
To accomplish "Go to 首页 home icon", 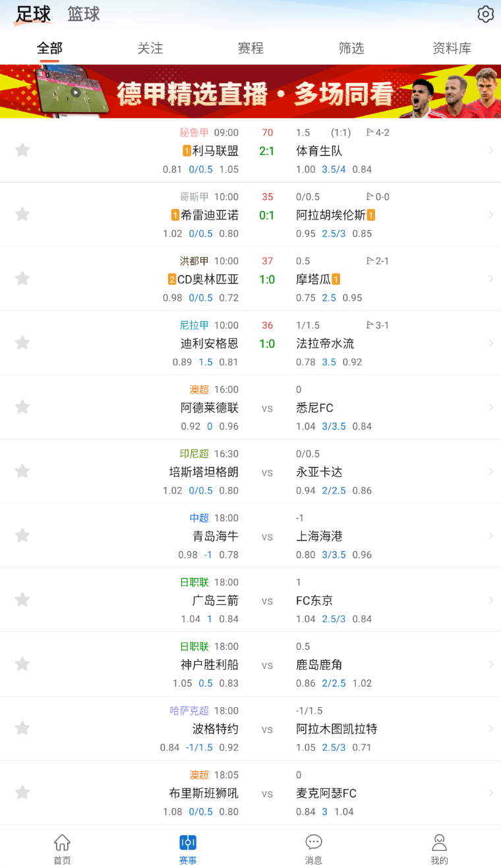I will (62, 848).
